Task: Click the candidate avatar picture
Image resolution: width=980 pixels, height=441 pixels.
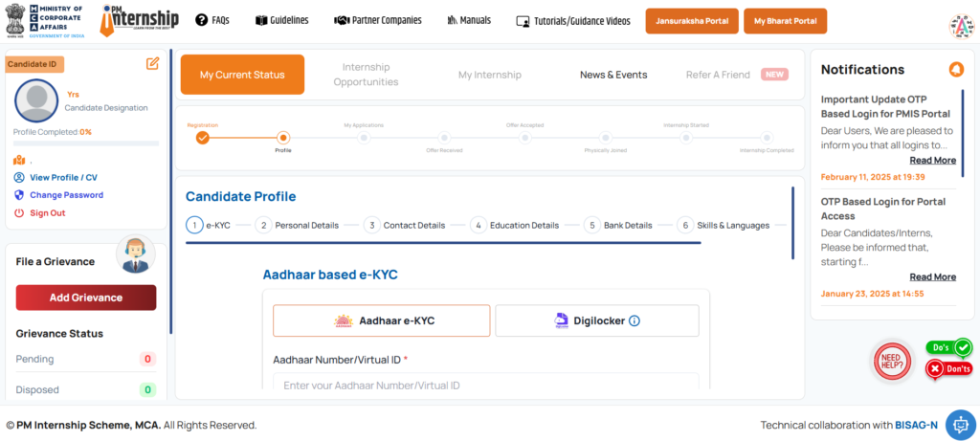Action: [36, 100]
